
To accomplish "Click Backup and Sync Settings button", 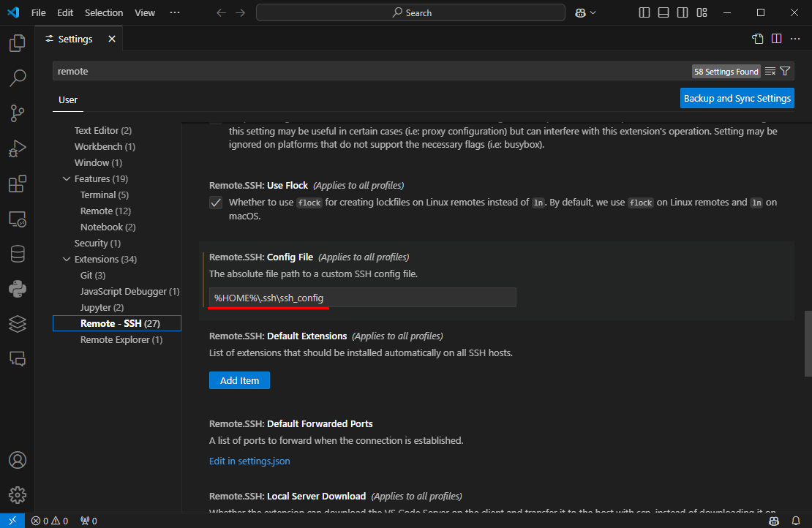I will coord(737,98).
